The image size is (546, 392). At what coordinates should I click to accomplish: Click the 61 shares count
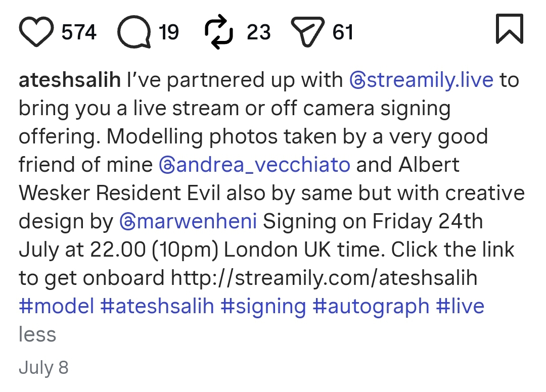pos(343,32)
